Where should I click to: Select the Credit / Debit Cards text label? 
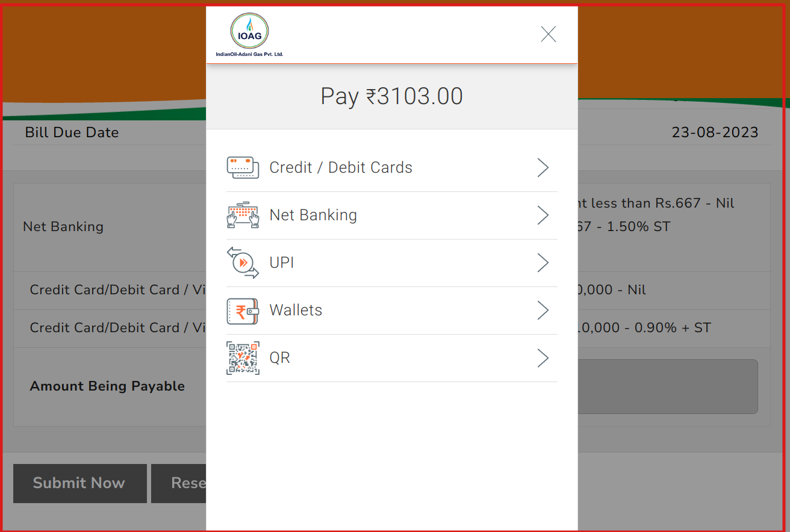click(x=341, y=168)
